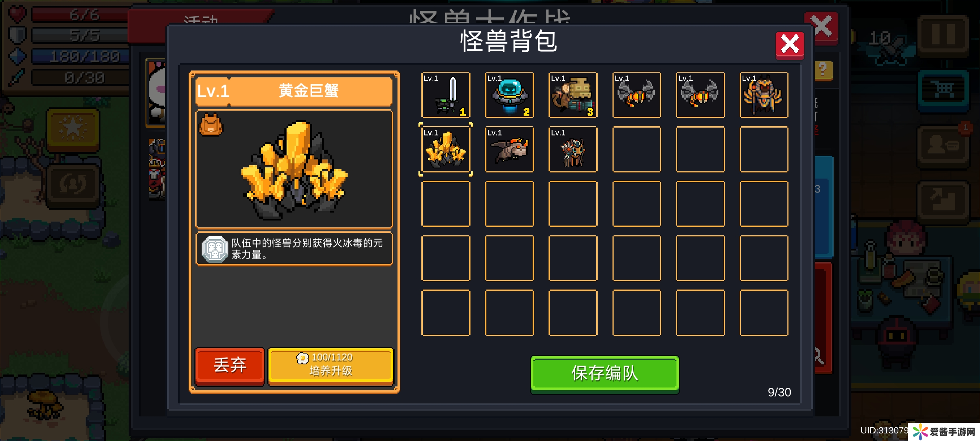
Task: Select the highlighted golden crab thumbnail
Action: point(446,149)
